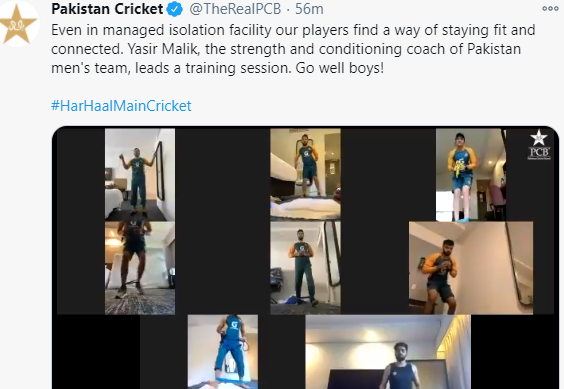This screenshot has width=564, height=389.
Task: Open the Pakistan Cricket display name link
Action: pos(107,9)
